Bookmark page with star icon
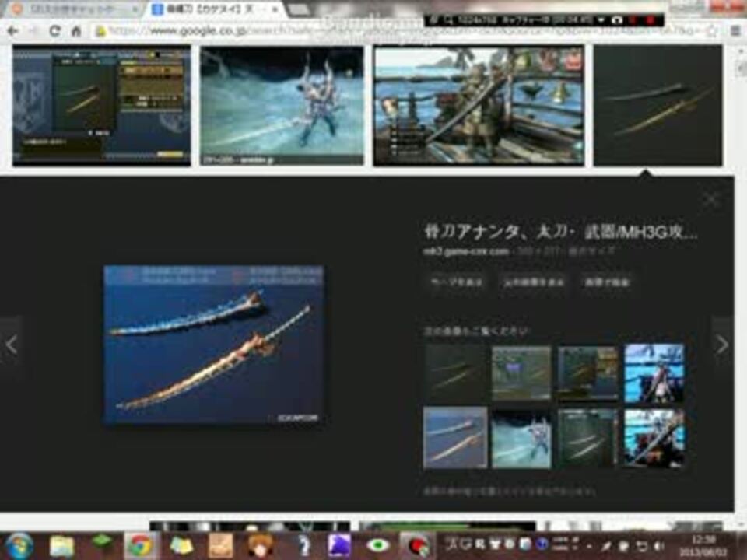The image size is (747, 560). tap(712, 31)
